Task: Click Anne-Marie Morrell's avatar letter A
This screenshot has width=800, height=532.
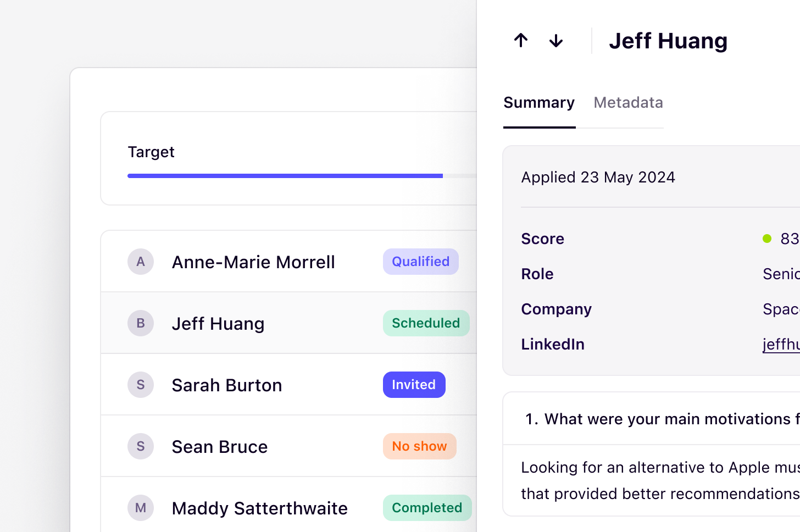Action: pyautogui.click(x=141, y=262)
